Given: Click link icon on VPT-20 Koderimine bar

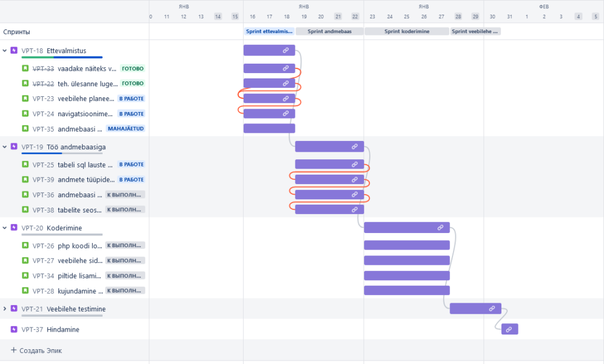Looking at the screenshot, I should 441,228.
